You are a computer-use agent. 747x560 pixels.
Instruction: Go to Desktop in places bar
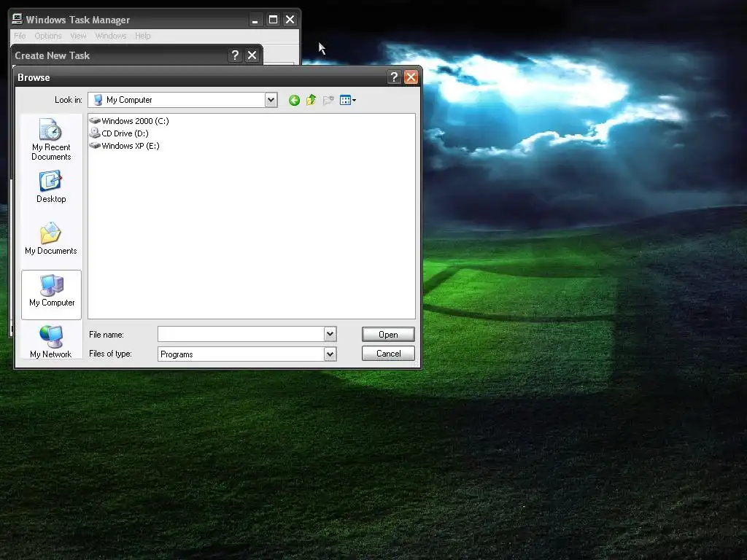[51, 187]
